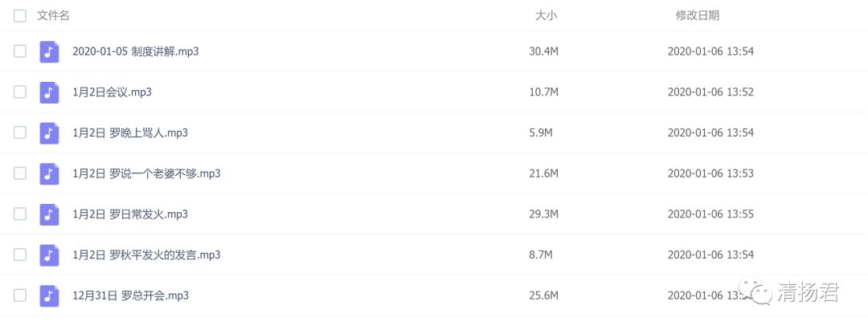Sort by 修改日期 column header
This screenshot has height=330, width=868.
click(698, 15)
